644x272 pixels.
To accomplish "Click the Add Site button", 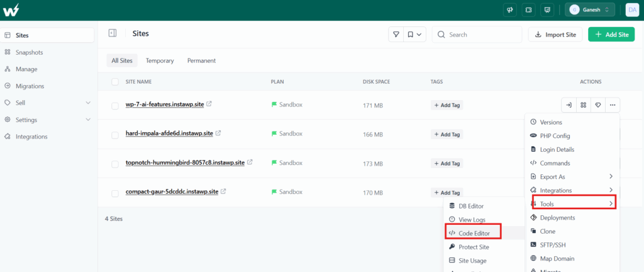I will tap(611, 35).
